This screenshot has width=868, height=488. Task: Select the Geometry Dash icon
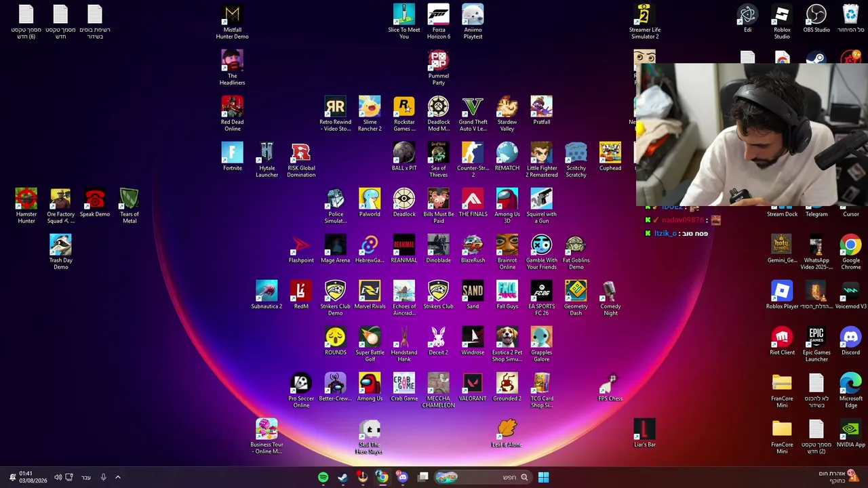(576, 298)
